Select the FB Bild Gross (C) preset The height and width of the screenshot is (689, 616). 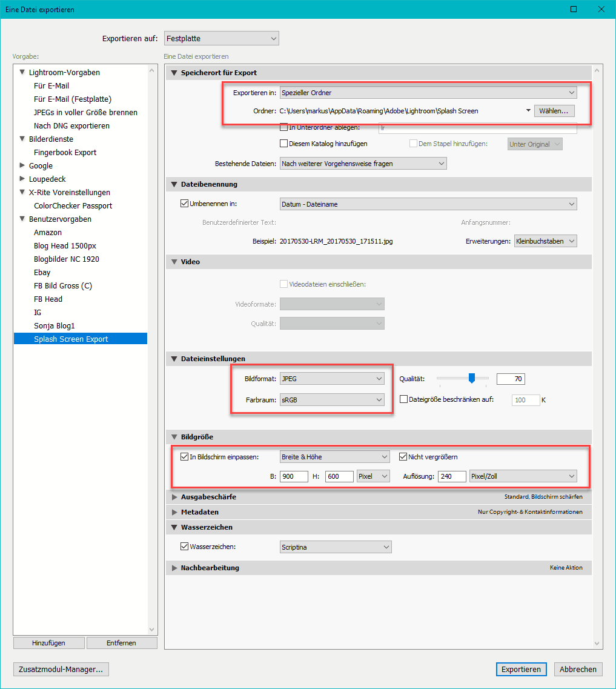click(x=63, y=285)
